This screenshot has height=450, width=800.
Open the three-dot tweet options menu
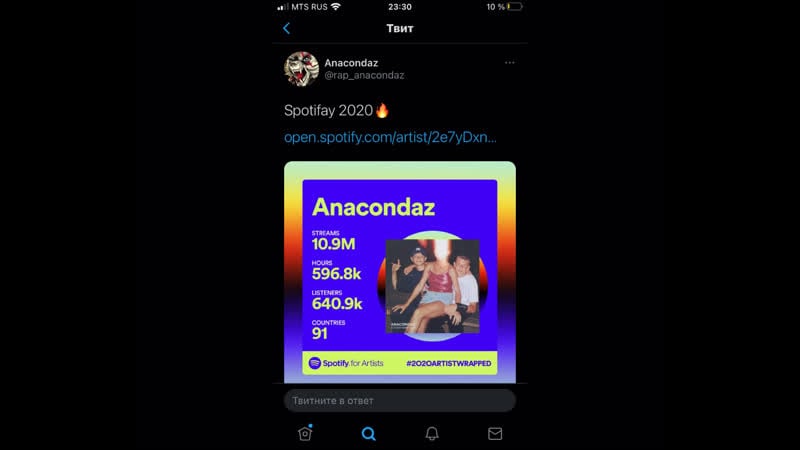tap(509, 63)
